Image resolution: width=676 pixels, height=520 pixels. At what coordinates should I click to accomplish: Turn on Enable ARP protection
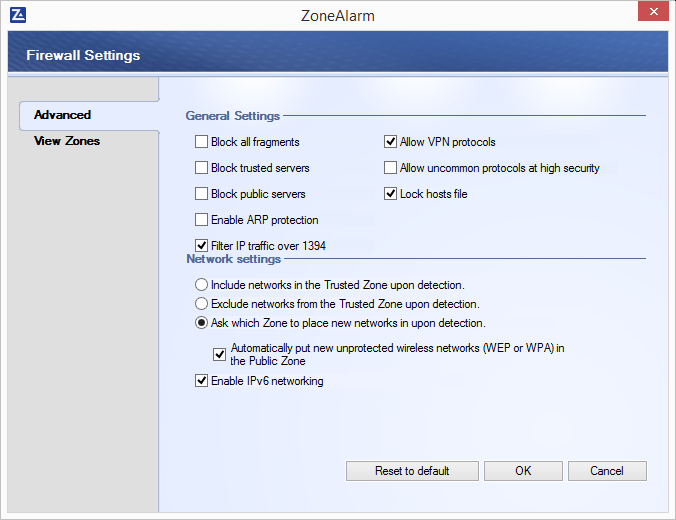[202, 220]
